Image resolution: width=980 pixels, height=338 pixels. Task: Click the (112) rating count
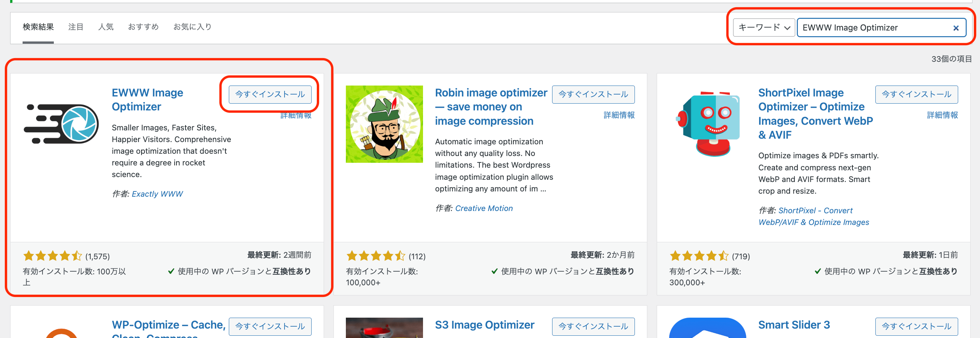417,257
